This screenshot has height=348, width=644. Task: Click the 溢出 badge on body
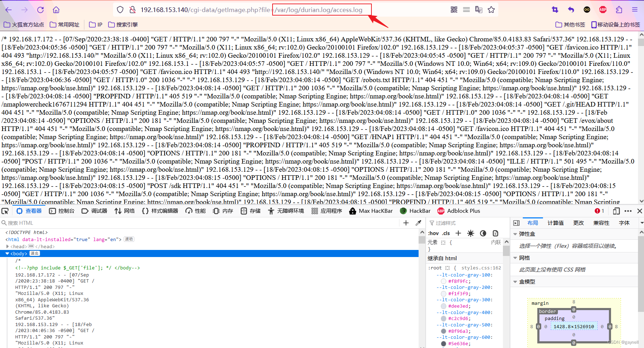(x=35, y=253)
